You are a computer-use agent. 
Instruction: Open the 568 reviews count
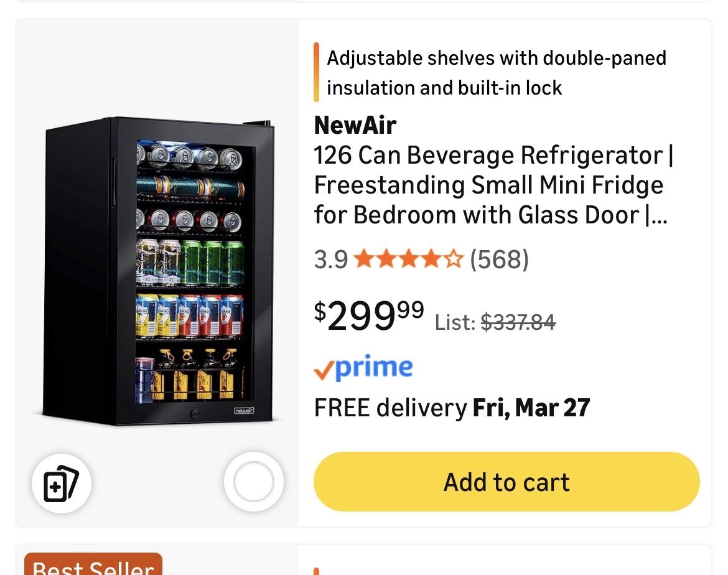pos(499,259)
